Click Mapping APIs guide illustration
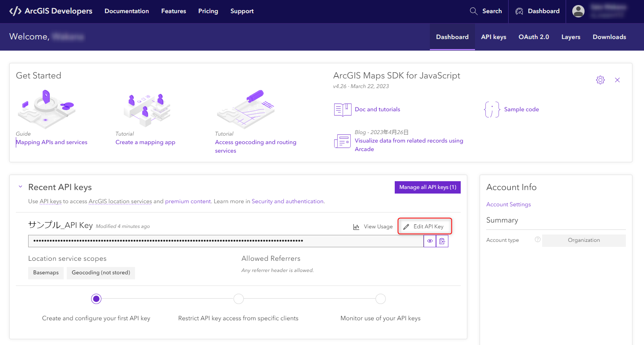The width and height of the screenshot is (644, 345). coord(46,109)
